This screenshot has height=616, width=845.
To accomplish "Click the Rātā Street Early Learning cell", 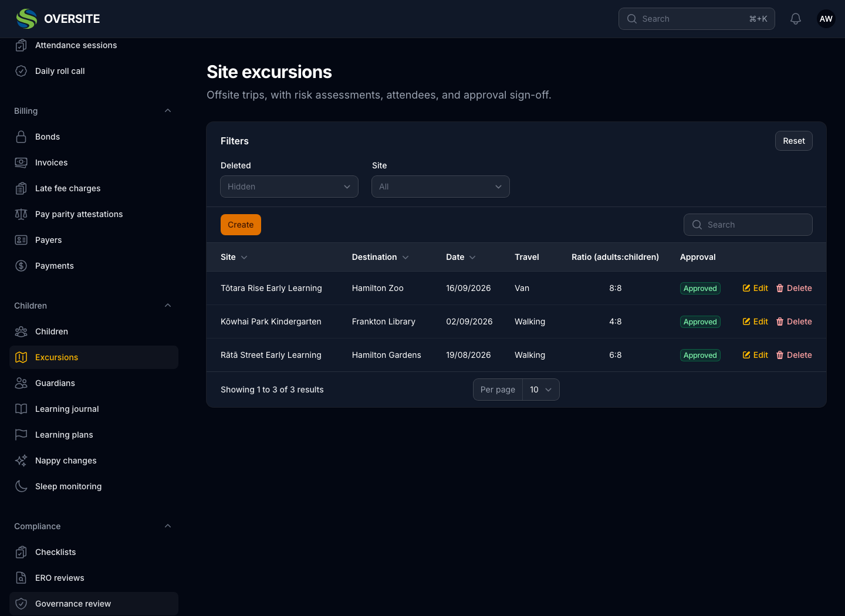I will [271, 355].
